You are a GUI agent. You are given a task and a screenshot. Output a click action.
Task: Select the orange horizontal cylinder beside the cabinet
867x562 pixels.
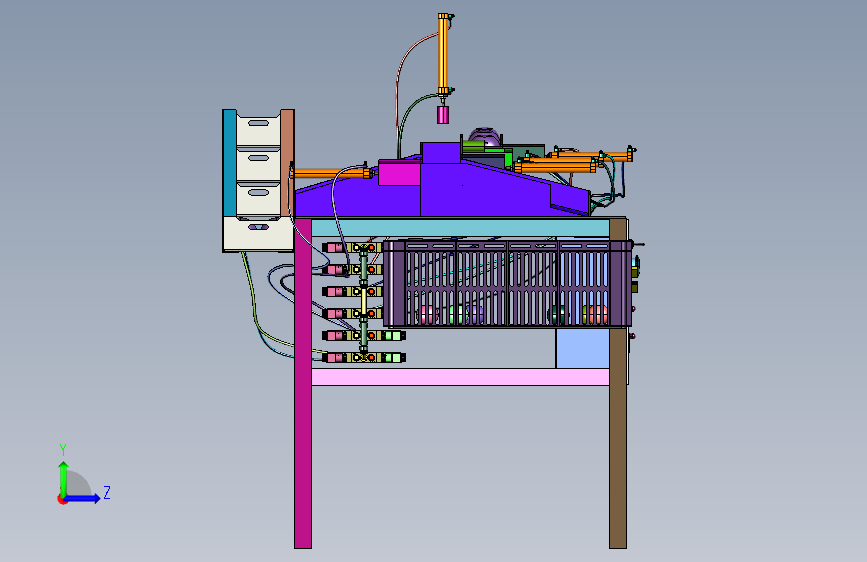[332, 173]
